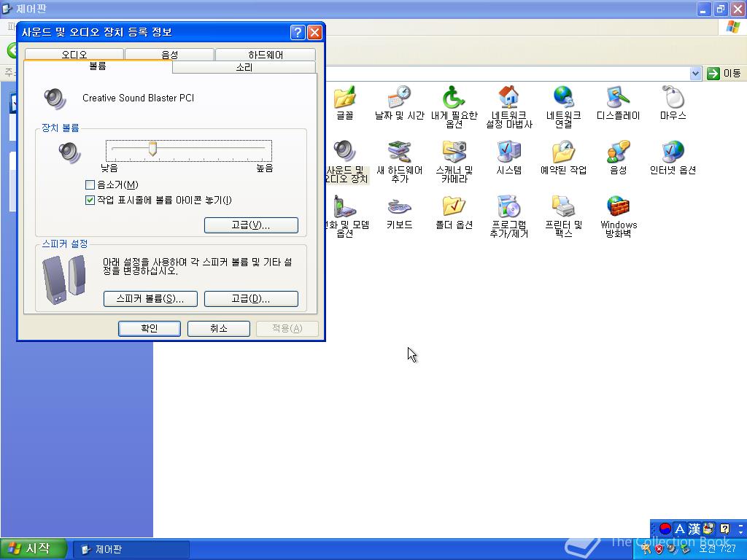Click language bar A input mode button
Image resolution: width=747 pixels, height=560 pixels.
pyautogui.click(x=680, y=529)
